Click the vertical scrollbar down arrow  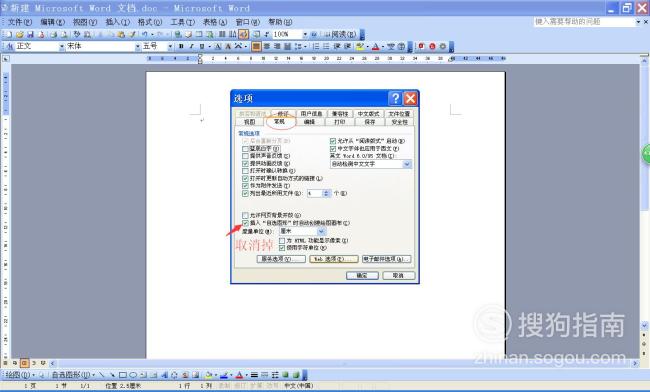(645, 325)
